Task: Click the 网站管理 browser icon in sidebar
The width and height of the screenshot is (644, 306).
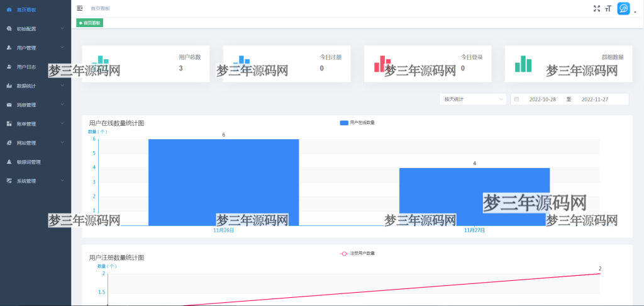Action: (9, 143)
